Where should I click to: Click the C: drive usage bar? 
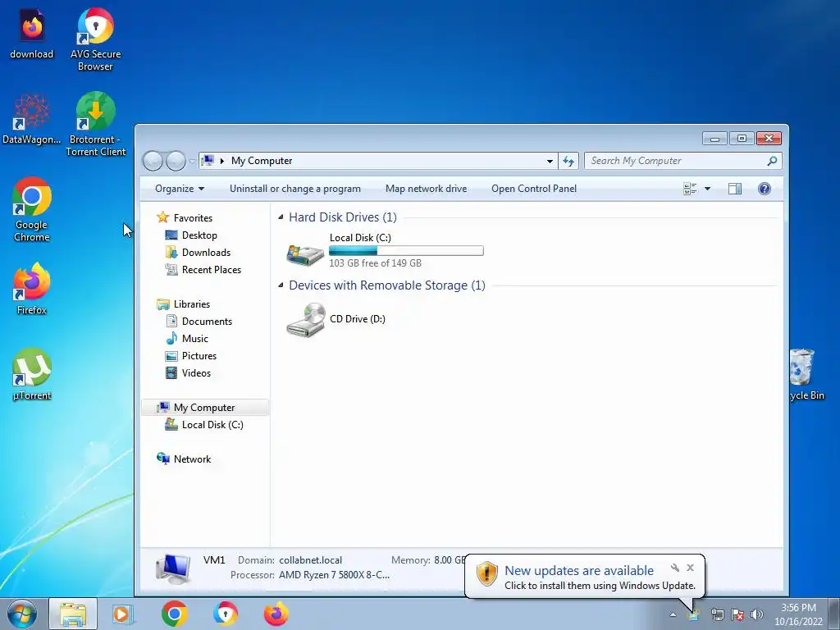(406, 251)
